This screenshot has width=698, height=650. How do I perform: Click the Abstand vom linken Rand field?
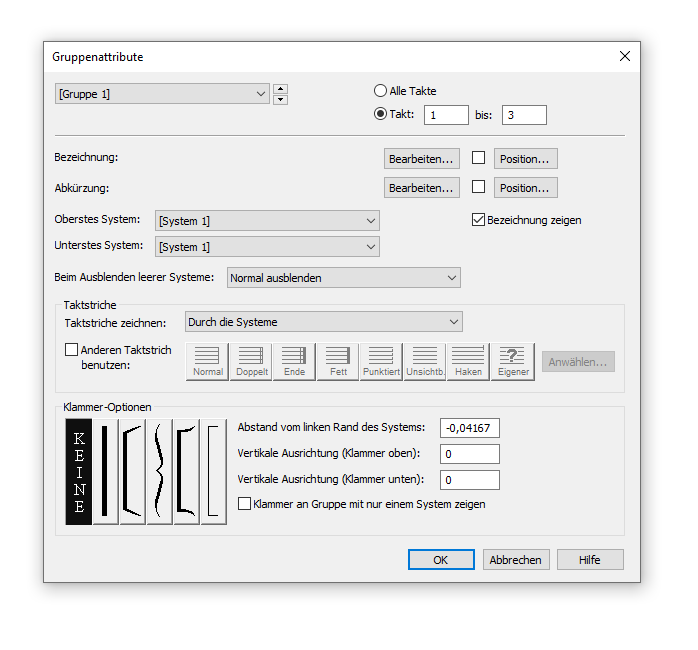470,428
